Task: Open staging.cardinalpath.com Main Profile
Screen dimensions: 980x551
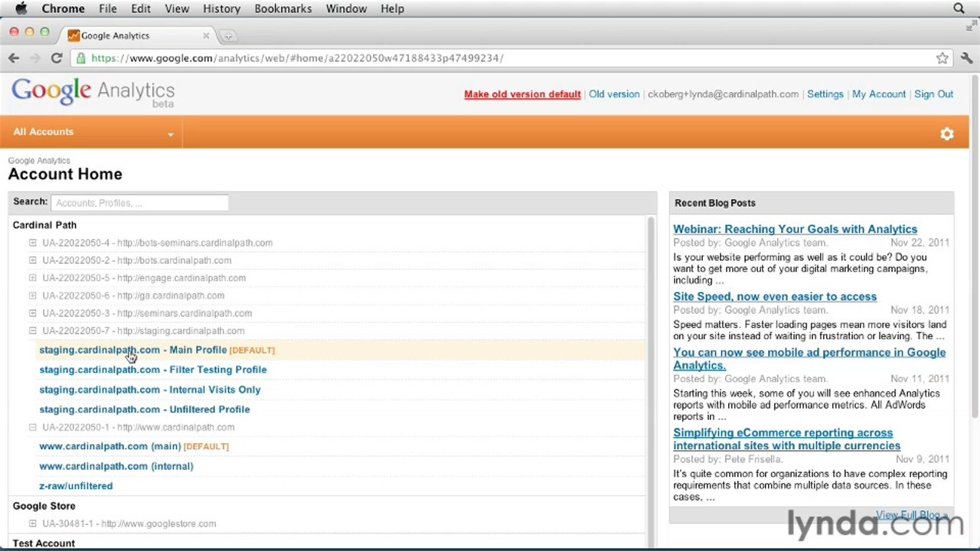Action: click(x=133, y=350)
